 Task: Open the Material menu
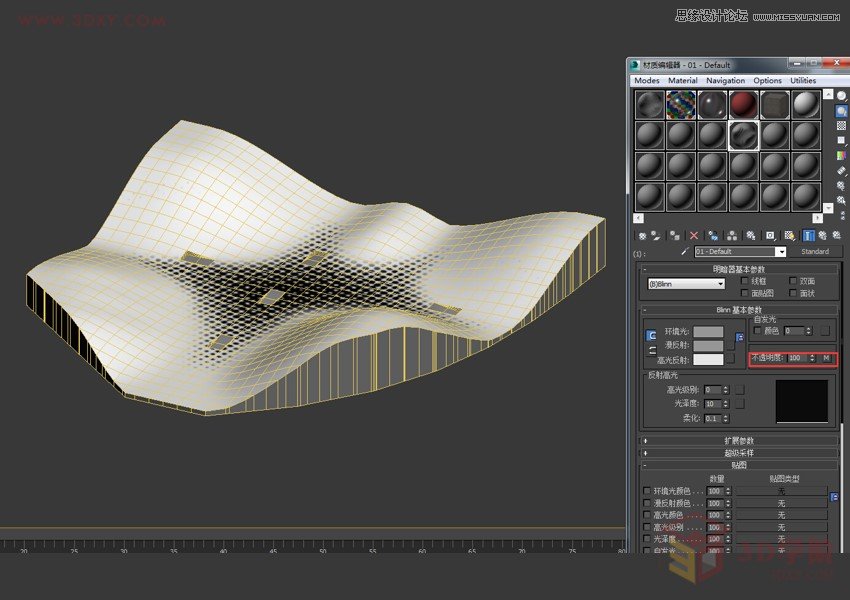(683, 80)
